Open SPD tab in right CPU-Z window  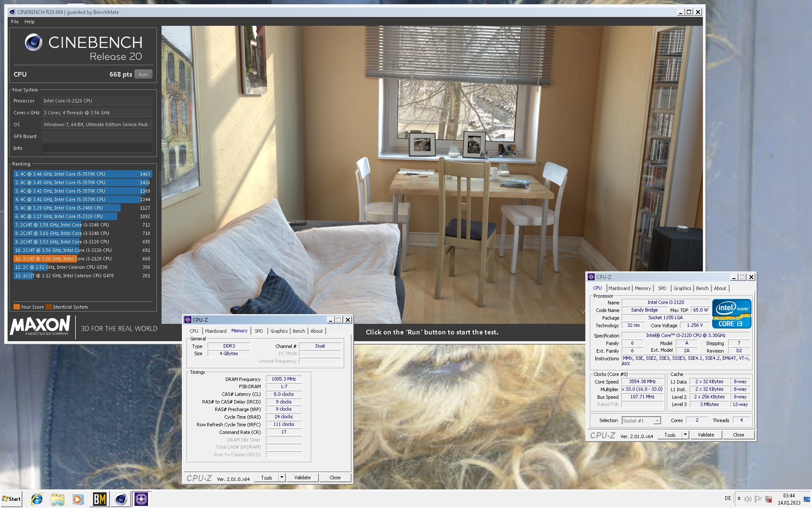tap(662, 288)
